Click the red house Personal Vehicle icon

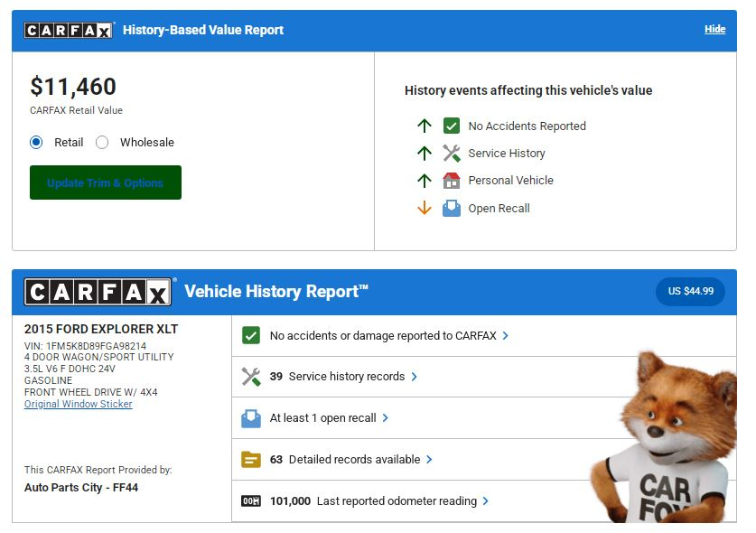tap(452, 181)
